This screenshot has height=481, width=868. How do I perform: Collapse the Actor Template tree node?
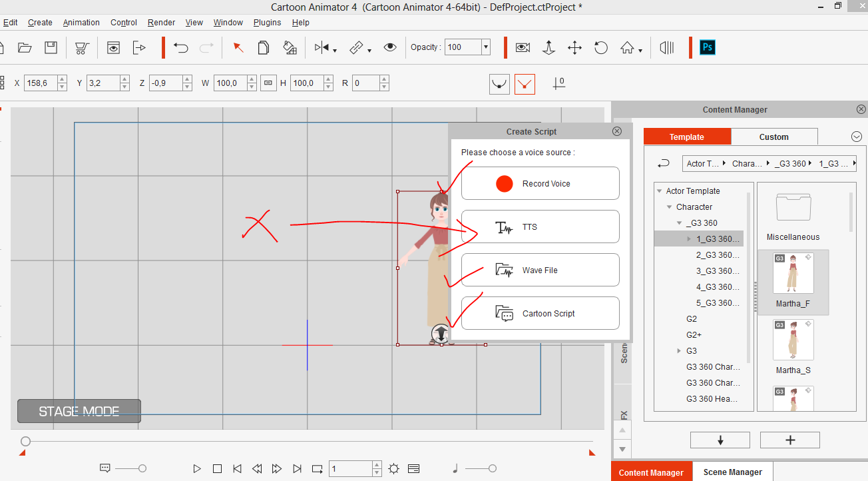click(x=660, y=191)
